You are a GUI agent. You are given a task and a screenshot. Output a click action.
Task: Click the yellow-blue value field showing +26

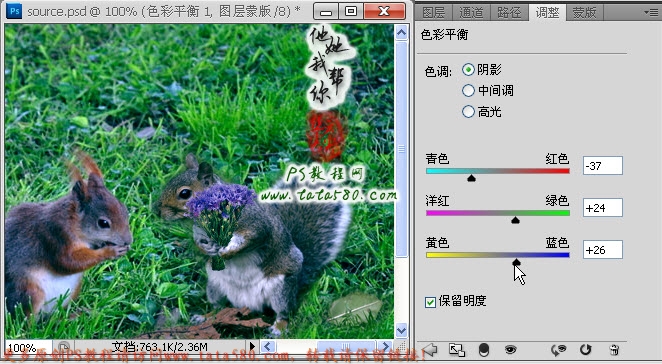[602, 250]
